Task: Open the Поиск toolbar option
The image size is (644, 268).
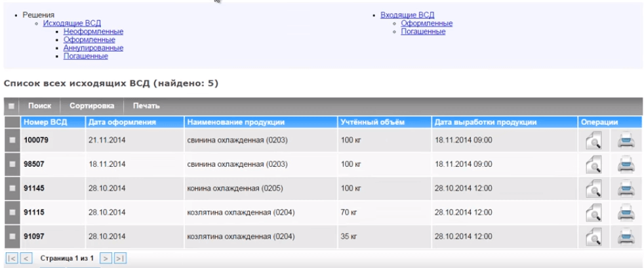Action: (x=39, y=106)
